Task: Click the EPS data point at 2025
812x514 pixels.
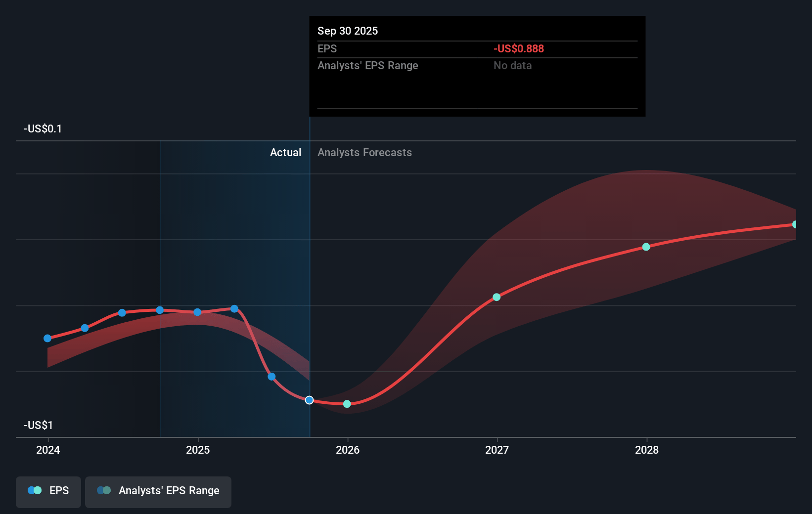Action: (197, 312)
